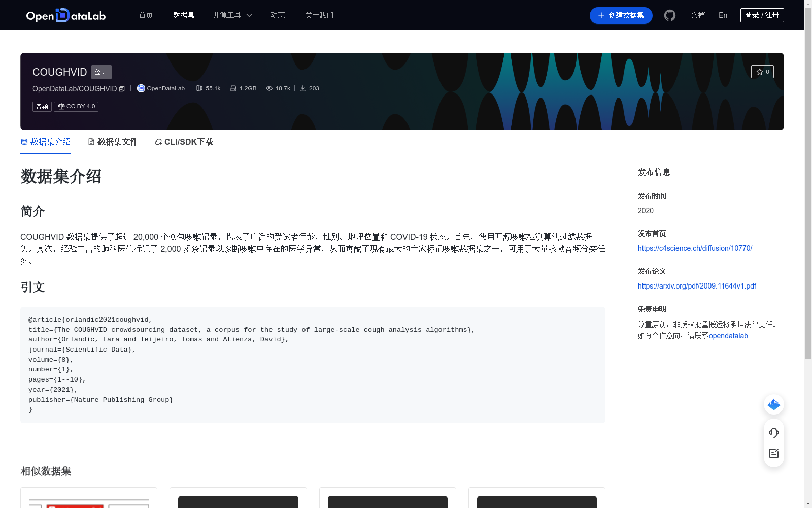Open the first similar dataset thumbnail
The height and width of the screenshot is (508, 812).
[x=89, y=502]
